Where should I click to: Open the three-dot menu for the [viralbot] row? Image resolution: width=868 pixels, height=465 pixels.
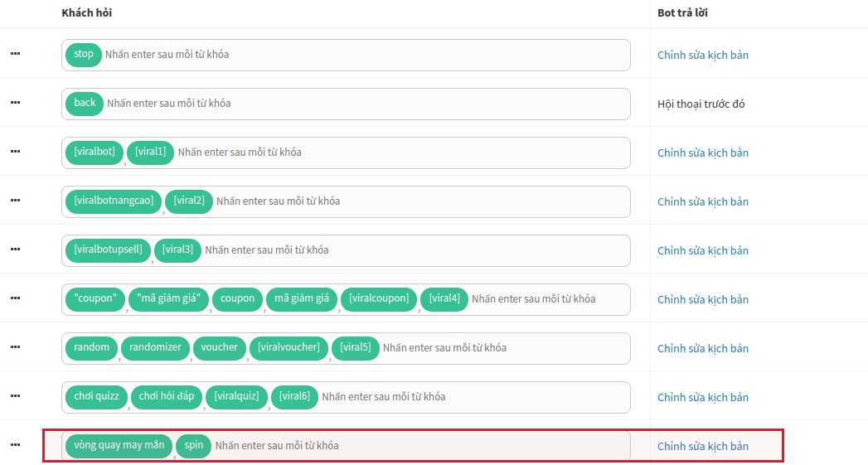pos(15,152)
